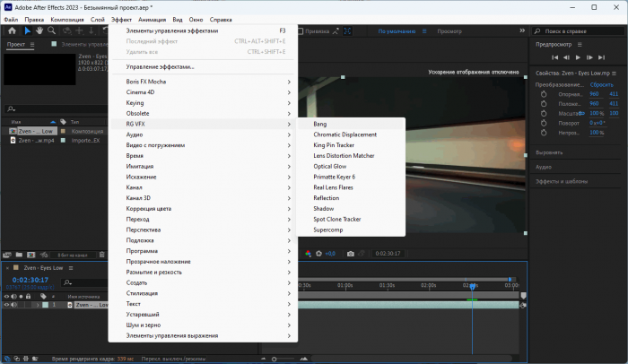Viewport: 628px width, 364px height.
Task: Click the Home icon in the toolbar
Action: coord(11,30)
